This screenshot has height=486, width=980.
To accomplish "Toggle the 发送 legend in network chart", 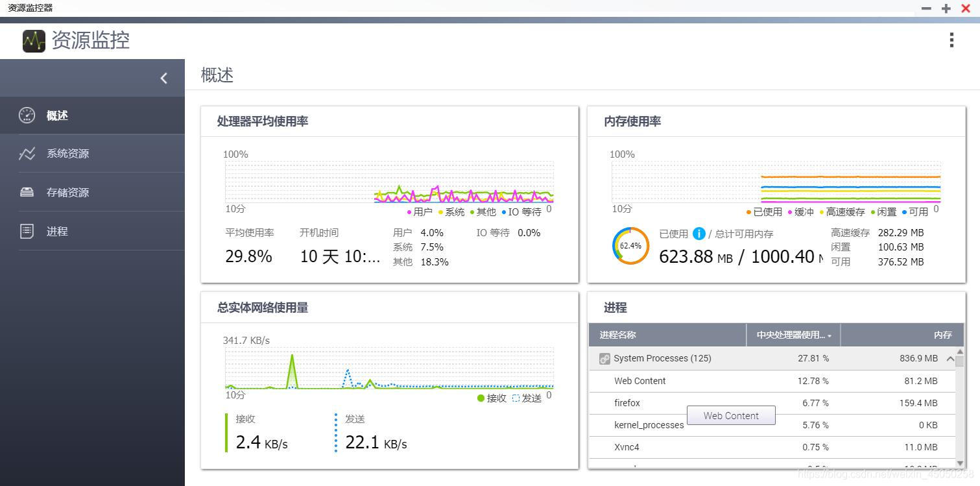I will [x=527, y=398].
